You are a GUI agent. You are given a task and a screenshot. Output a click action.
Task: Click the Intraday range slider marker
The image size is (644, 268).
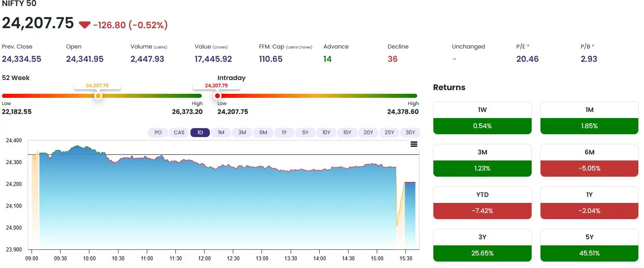pos(217,96)
